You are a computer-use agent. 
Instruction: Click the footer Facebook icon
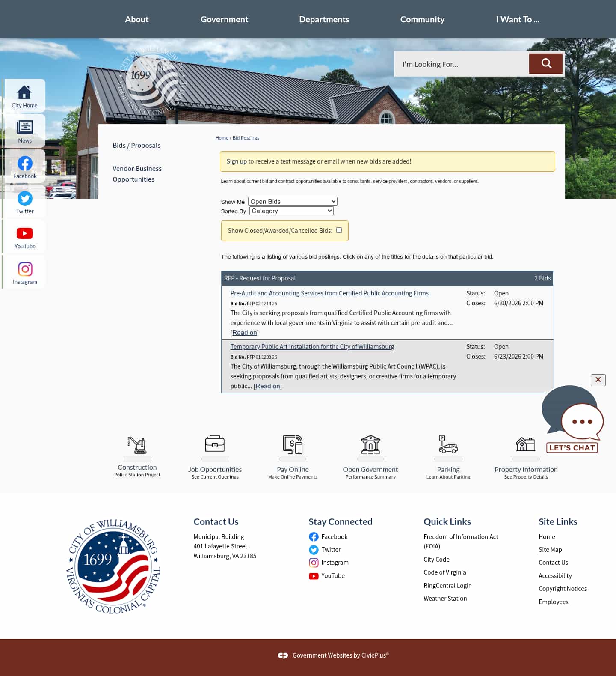[314, 537]
